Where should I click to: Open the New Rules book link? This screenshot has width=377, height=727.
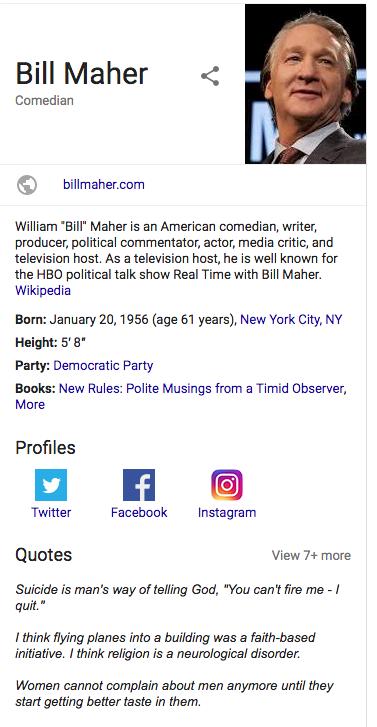[202, 389]
